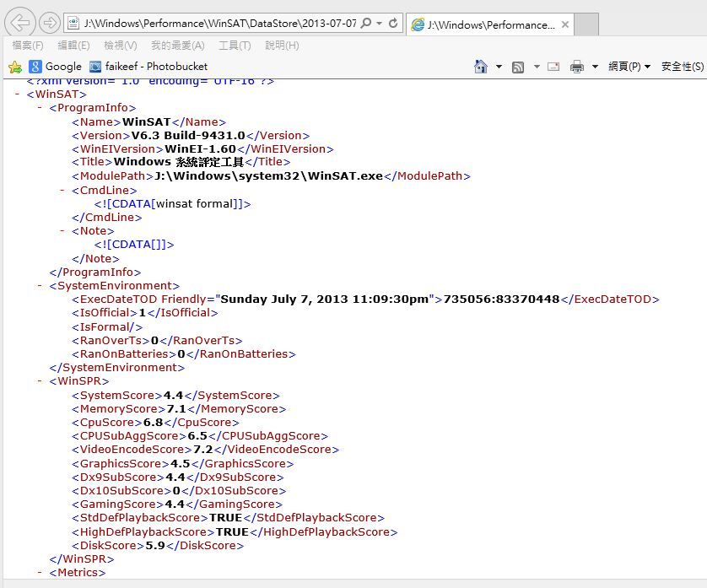Click the Search magnifier in address bar

coord(365,24)
